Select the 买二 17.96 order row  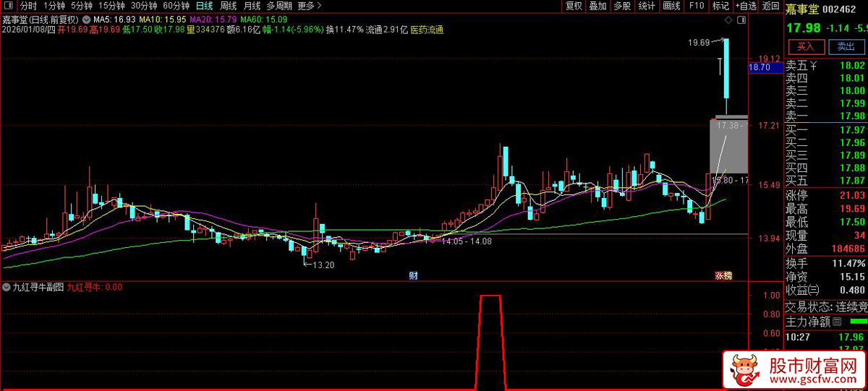tap(826, 142)
